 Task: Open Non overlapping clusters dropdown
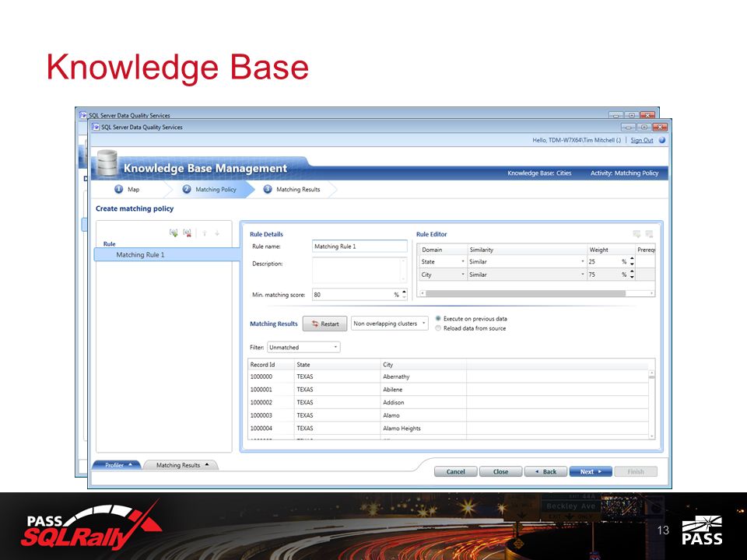[389, 324]
